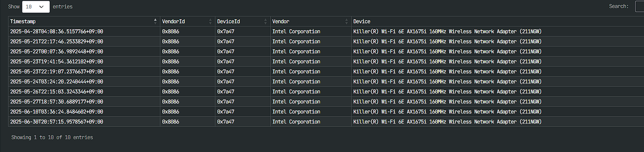Viewport: 644px width, 152px height.
Task: Sort by the VendorId column header
Action: pos(188,21)
